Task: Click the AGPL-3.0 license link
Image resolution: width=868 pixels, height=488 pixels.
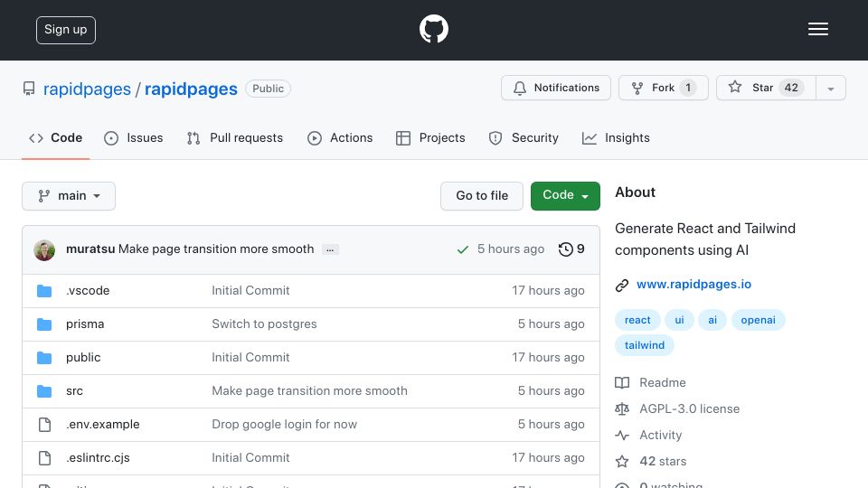Action: pos(689,408)
